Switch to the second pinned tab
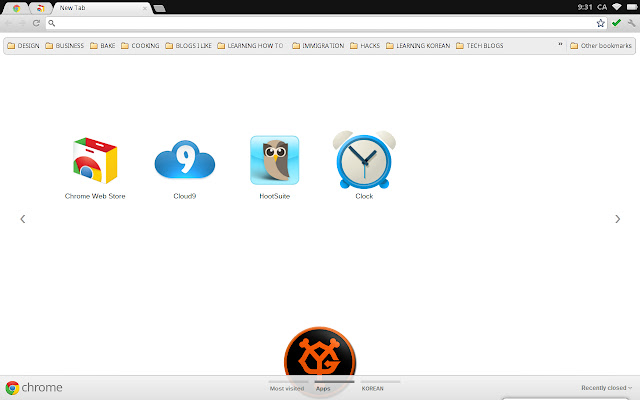 point(40,8)
